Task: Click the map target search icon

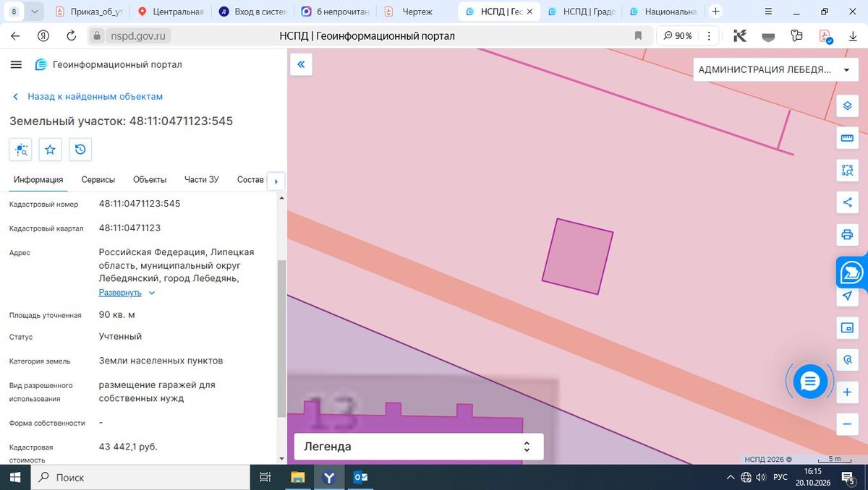Action: 847,360
